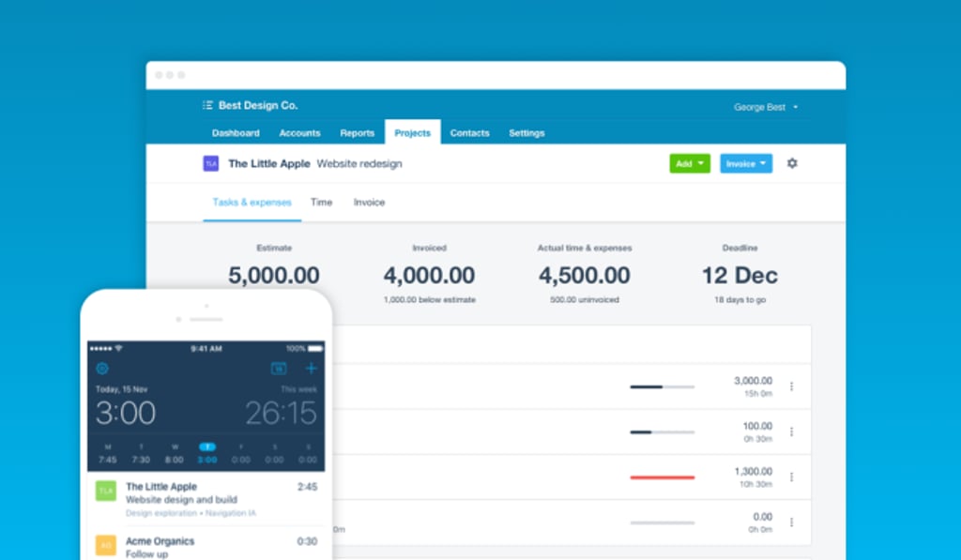The height and width of the screenshot is (560, 961).
Task: Open the options menu for the 3,000.00 task
Action: coord(791,386)
